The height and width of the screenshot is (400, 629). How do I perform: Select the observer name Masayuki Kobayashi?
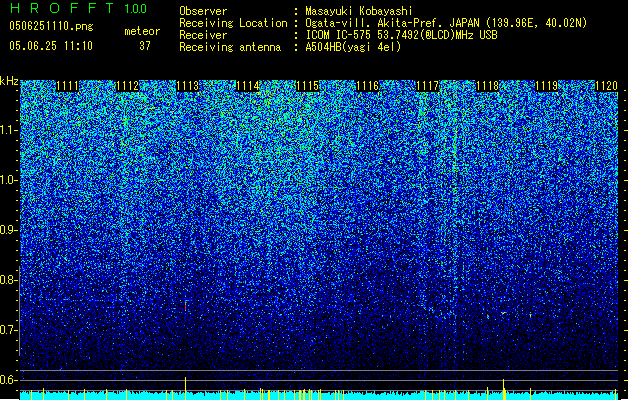pos(359,11)
